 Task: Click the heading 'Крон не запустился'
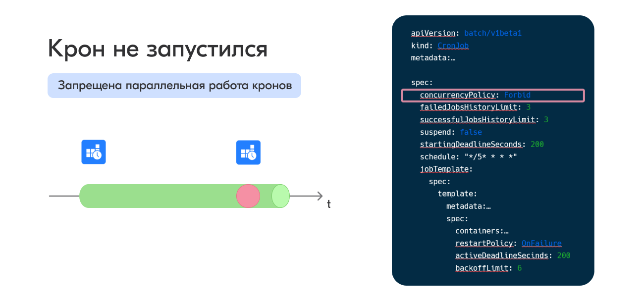click(x=158, y=50)
